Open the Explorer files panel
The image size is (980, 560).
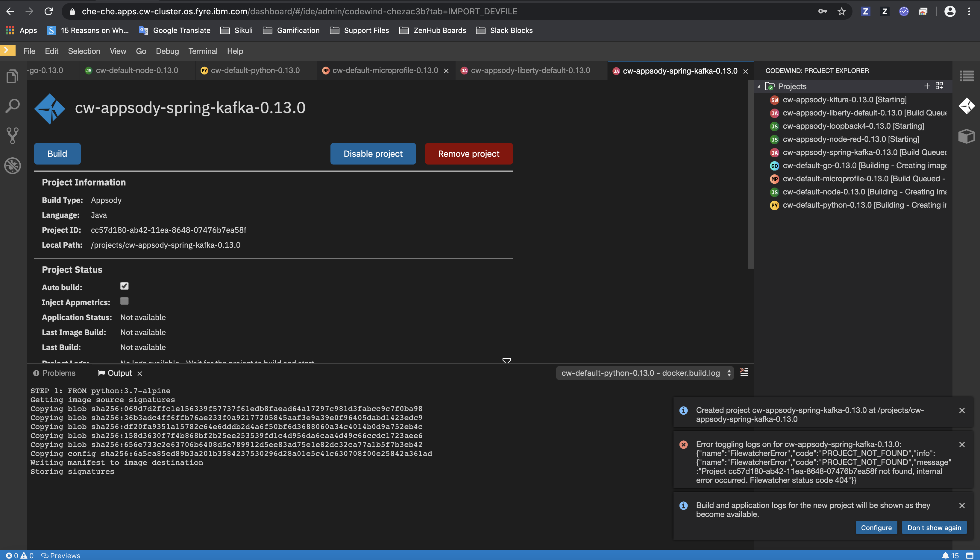[x=12, y=76]
